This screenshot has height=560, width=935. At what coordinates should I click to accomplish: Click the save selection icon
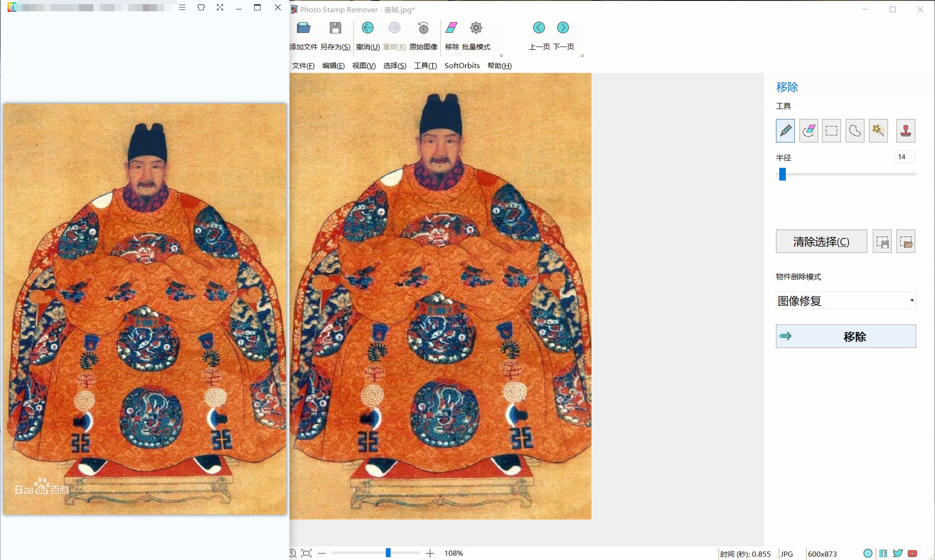click(882, 242)
